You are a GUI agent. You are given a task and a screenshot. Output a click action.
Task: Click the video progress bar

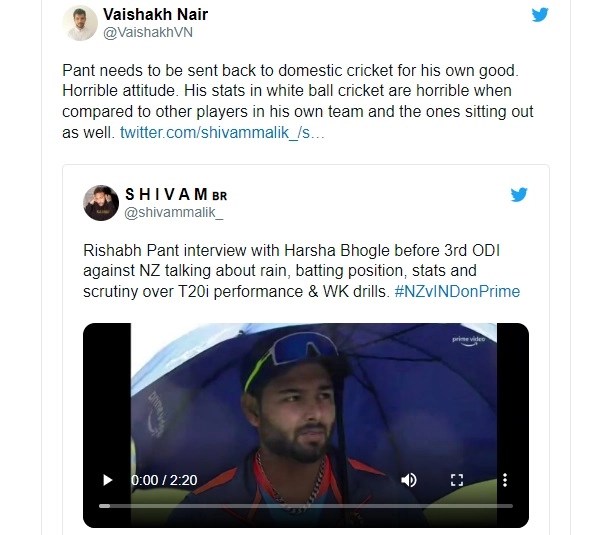[305, 506]
